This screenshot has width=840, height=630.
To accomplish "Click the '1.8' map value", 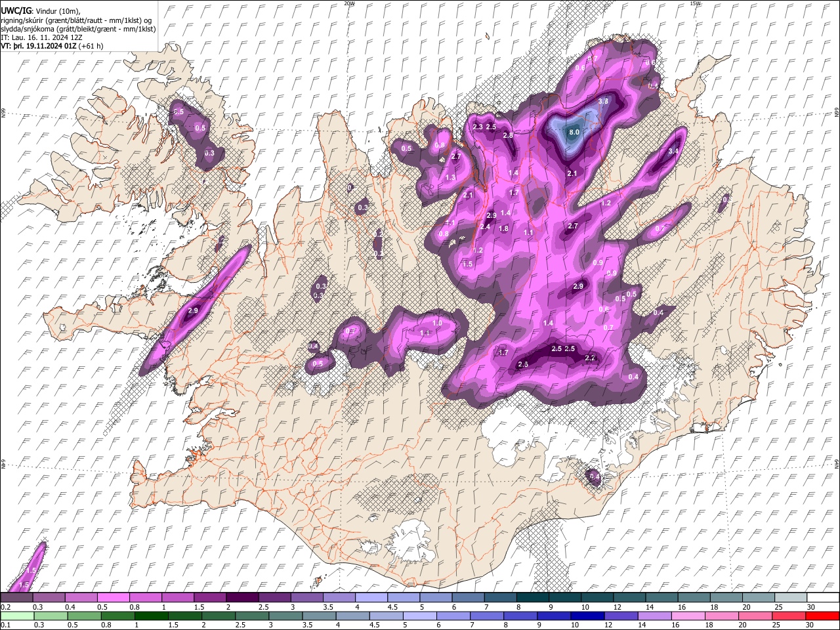I will click(x=503, y=229).
